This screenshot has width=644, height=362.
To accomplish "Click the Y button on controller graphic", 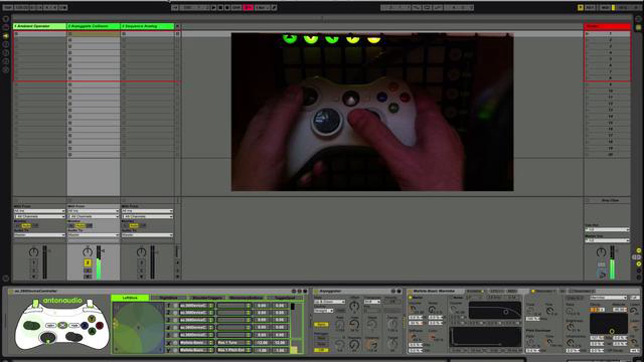I will point(92,319).
